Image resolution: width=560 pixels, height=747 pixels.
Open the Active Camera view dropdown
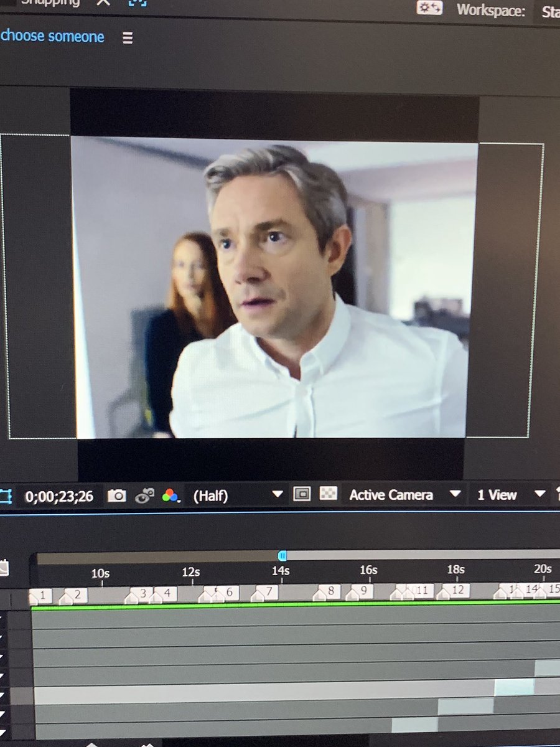[405, 495]
